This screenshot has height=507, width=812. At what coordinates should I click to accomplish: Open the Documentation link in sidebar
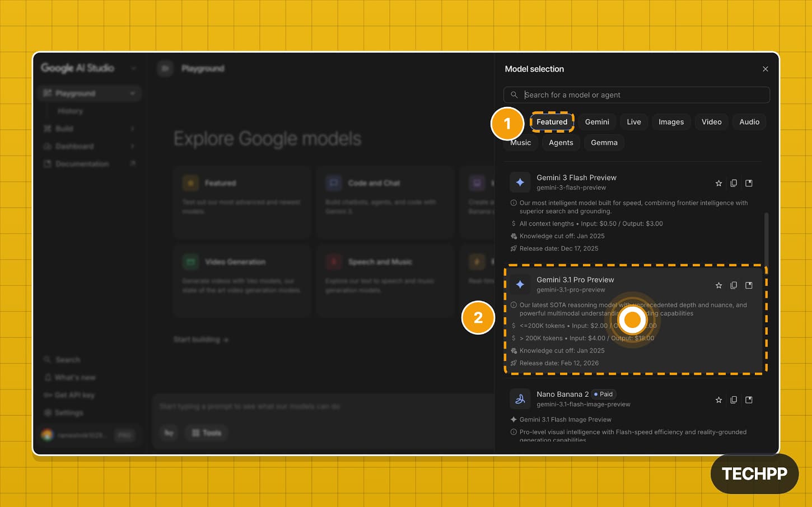90,164
